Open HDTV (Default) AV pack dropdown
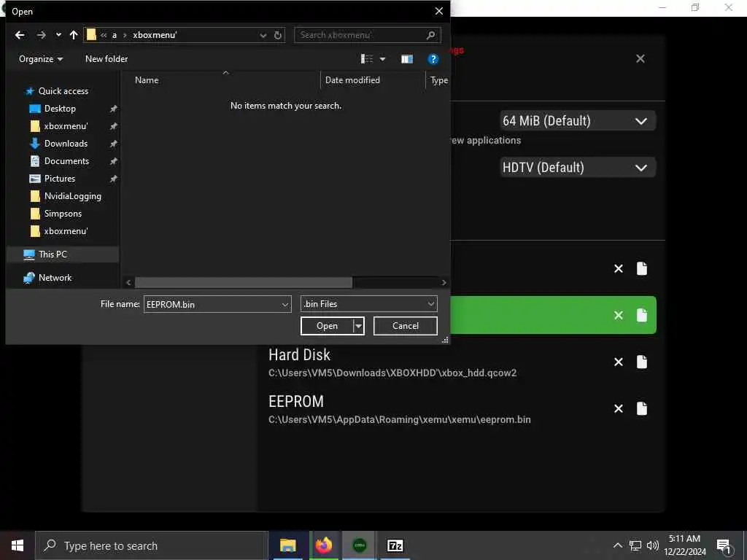 click(578, 168)
